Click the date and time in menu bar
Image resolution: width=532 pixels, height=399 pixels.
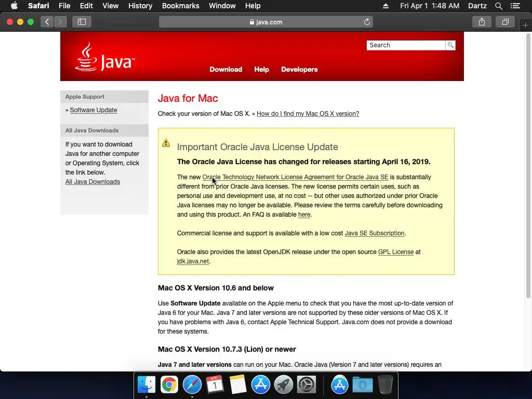(430, 6)
